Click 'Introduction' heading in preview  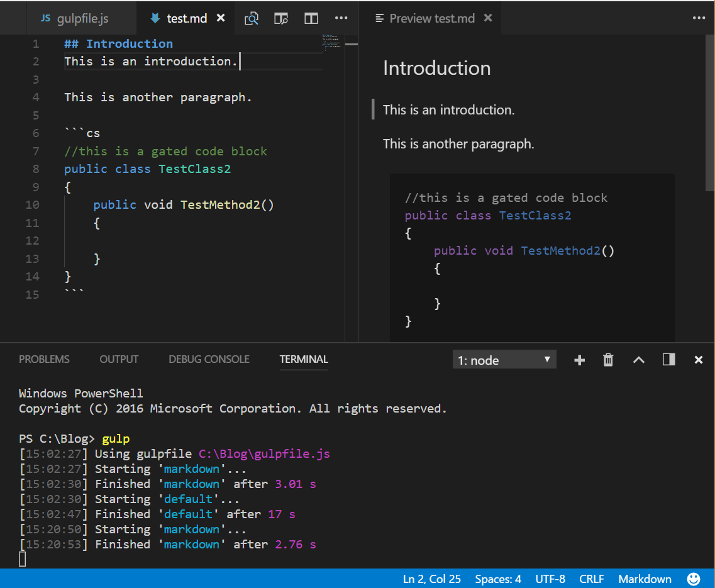(437, 69)
